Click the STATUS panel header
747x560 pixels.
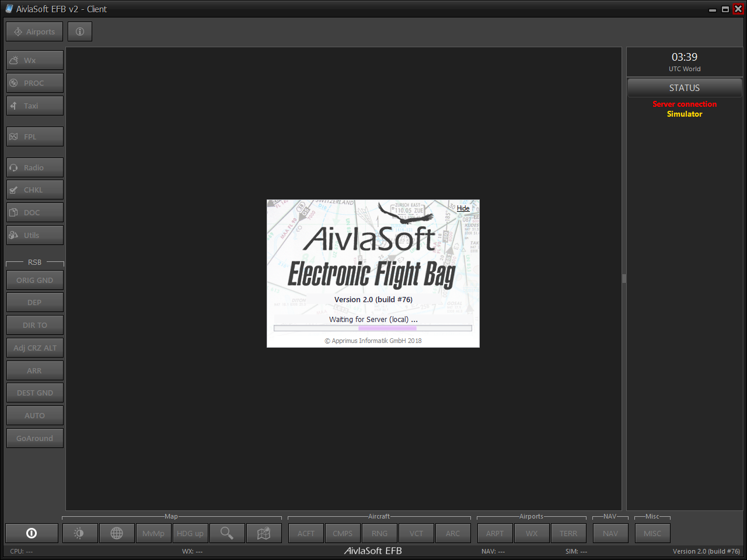click(685, 88)
